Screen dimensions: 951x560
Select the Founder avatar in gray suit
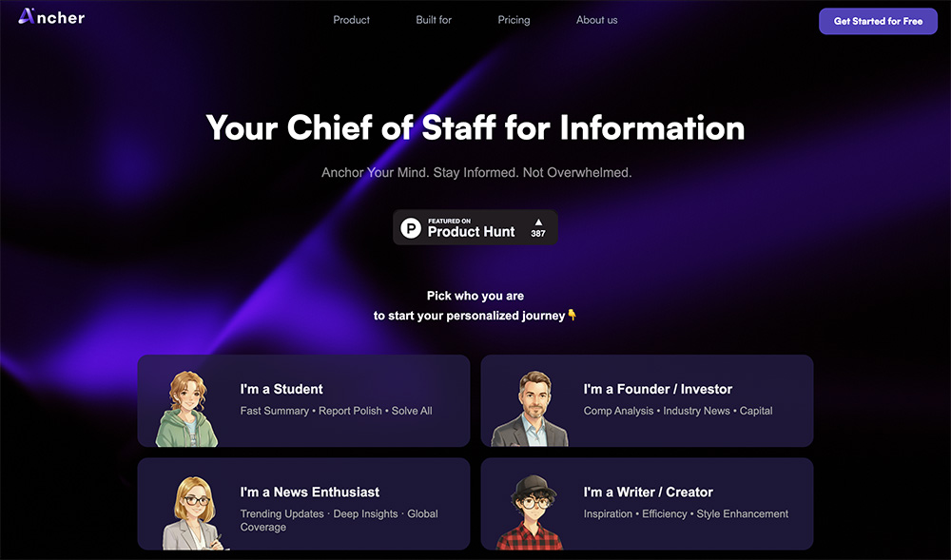530,409
